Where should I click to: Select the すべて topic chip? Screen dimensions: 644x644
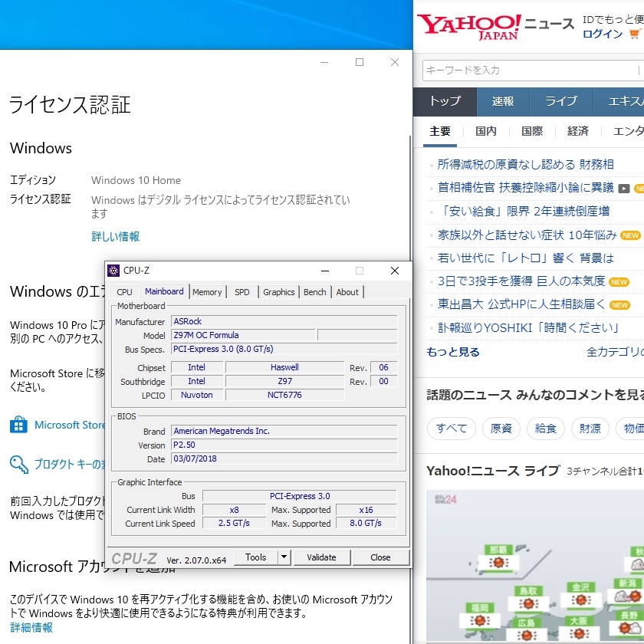click(x=452, y=429)
